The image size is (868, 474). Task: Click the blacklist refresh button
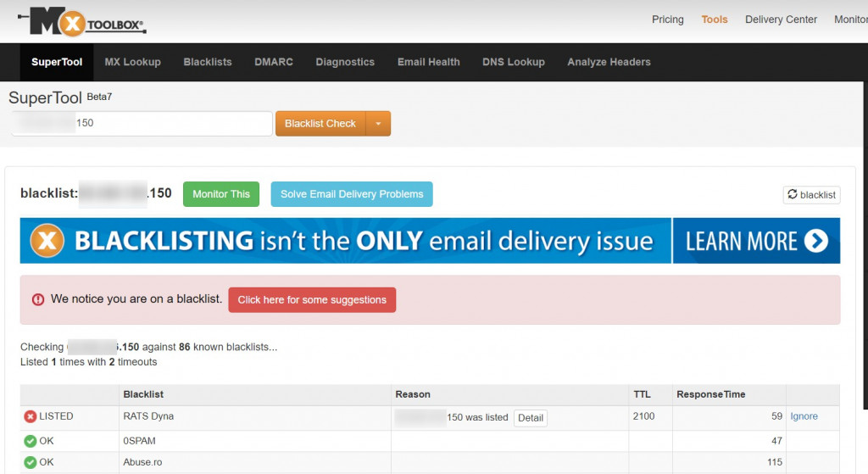[x=811, y=195]
